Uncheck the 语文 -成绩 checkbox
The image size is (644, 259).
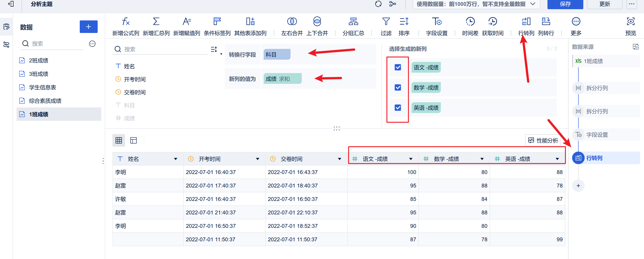398,67
